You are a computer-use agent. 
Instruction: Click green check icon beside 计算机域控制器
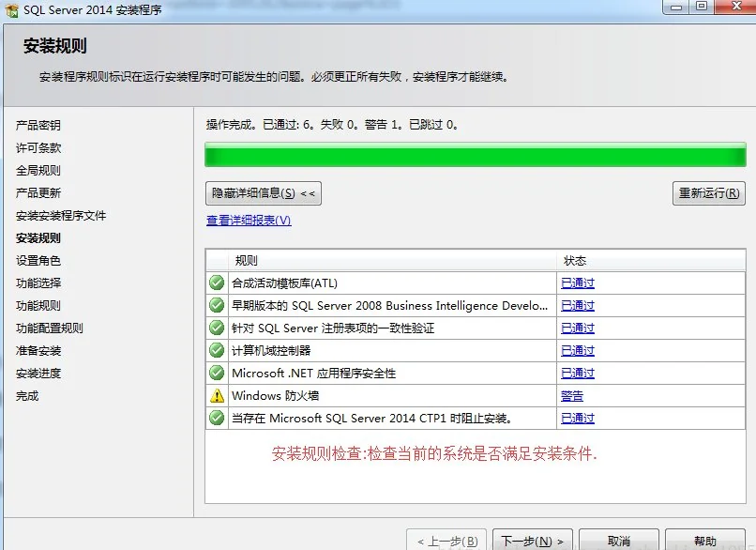217,350
